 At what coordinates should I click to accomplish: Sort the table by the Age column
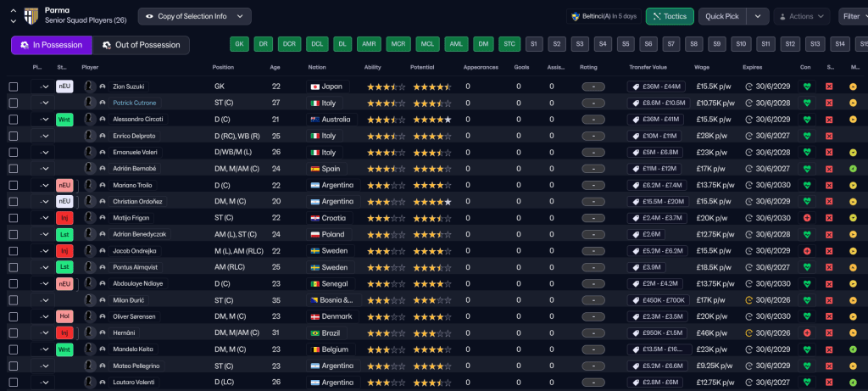click(275, 67)
